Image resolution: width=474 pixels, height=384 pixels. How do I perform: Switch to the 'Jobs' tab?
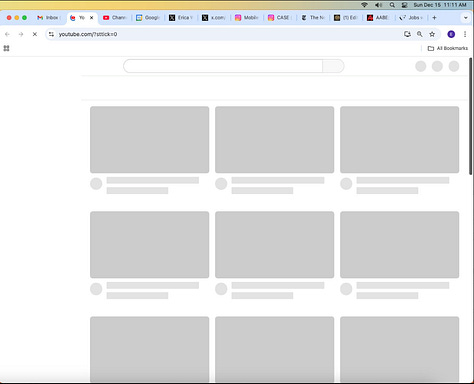coord(412,18)
